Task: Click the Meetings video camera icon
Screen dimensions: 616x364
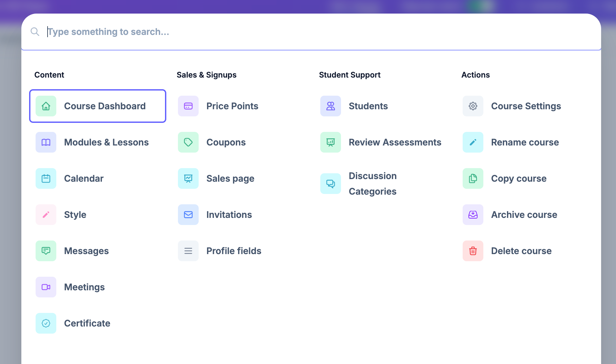Action: coord(46,287)
